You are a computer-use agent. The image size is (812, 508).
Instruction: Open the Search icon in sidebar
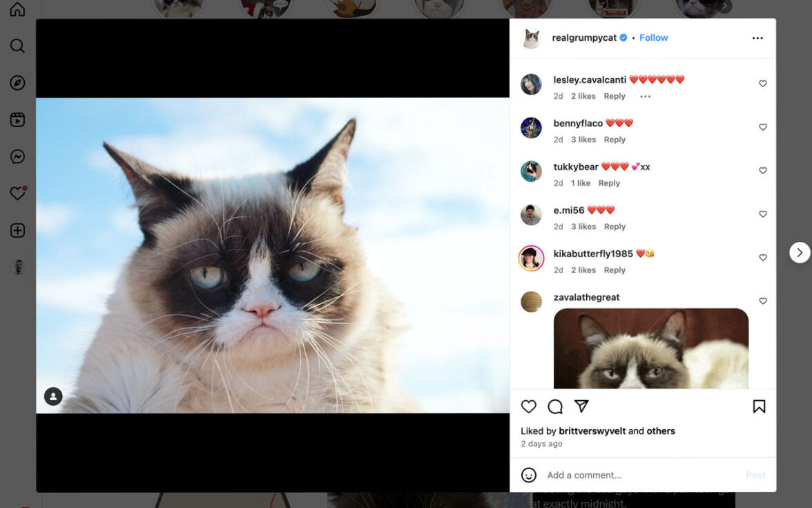pos(18,46)
